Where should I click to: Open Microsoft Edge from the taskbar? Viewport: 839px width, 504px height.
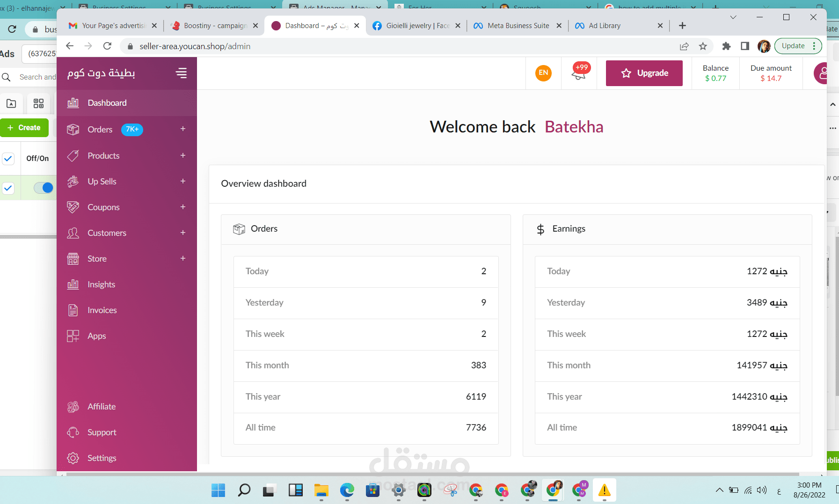coord(347,490)
